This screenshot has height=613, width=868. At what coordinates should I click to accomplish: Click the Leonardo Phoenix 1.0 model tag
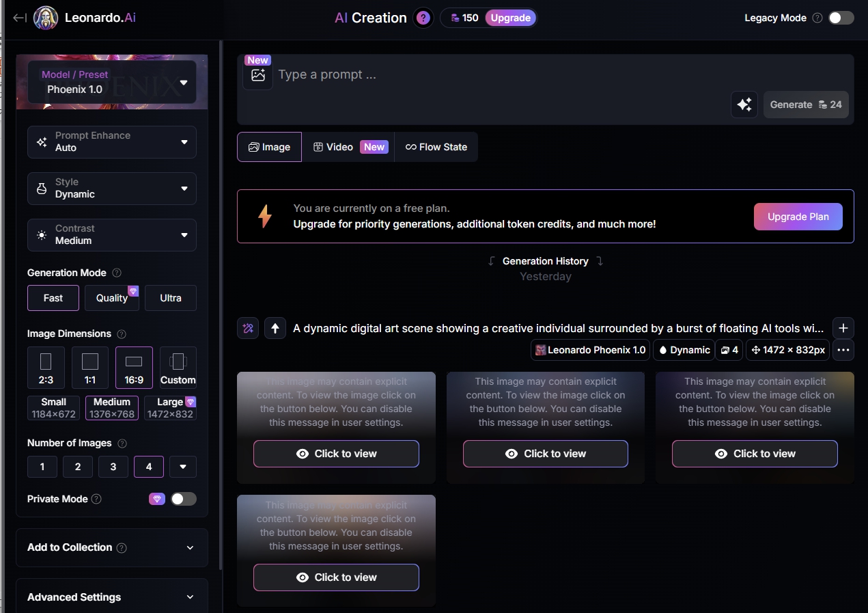pyautogui.click(x=591, y=350)
